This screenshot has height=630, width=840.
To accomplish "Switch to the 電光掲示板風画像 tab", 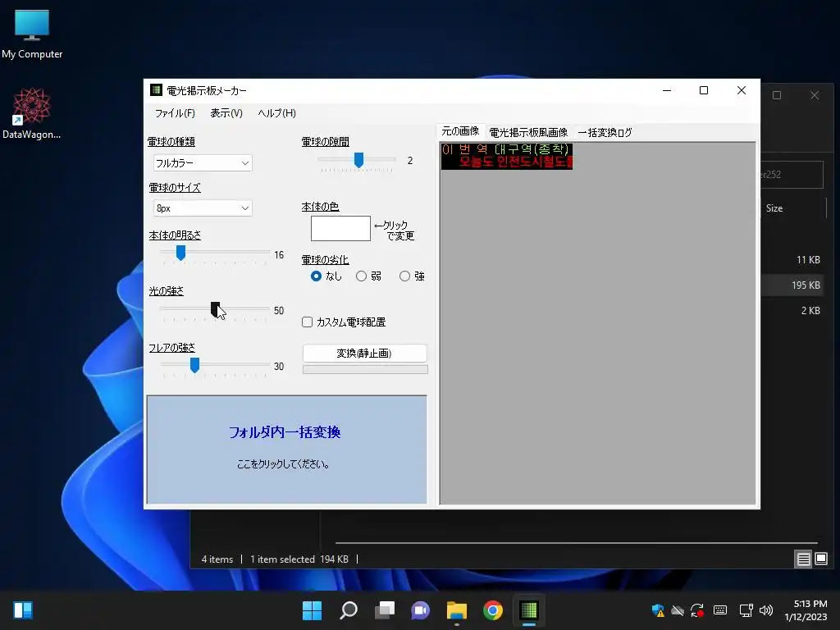I will coord(528,132).
